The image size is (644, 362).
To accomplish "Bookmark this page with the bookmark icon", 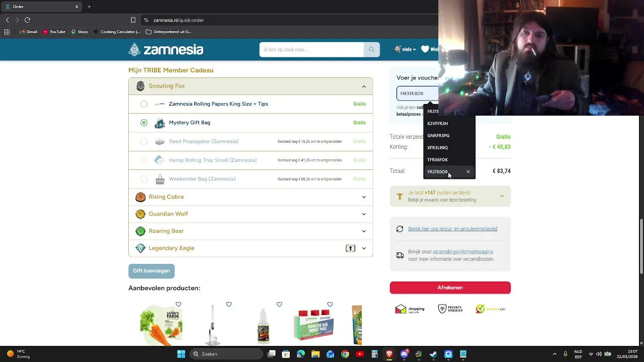I will [x=133, y=20].
